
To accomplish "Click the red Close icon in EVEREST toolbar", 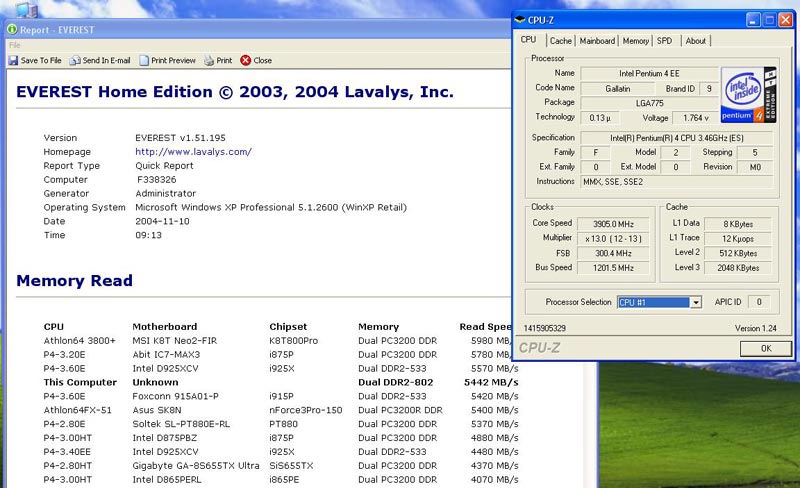I will [245, 60].
